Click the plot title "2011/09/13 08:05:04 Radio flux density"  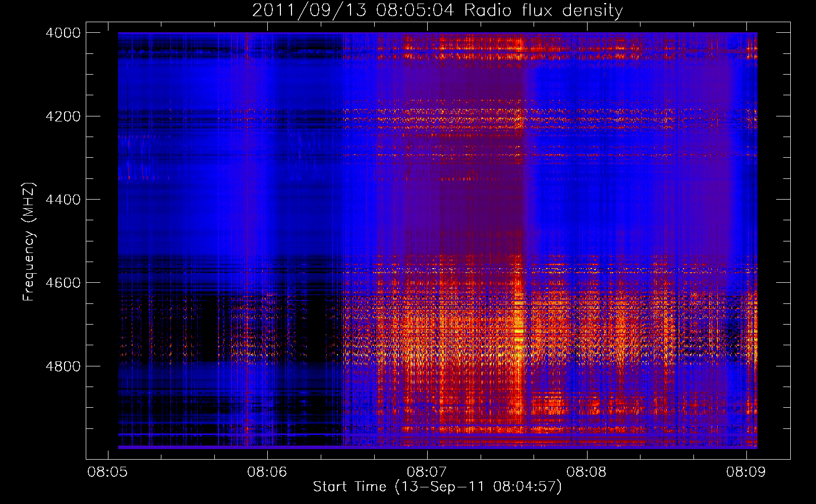437,11
